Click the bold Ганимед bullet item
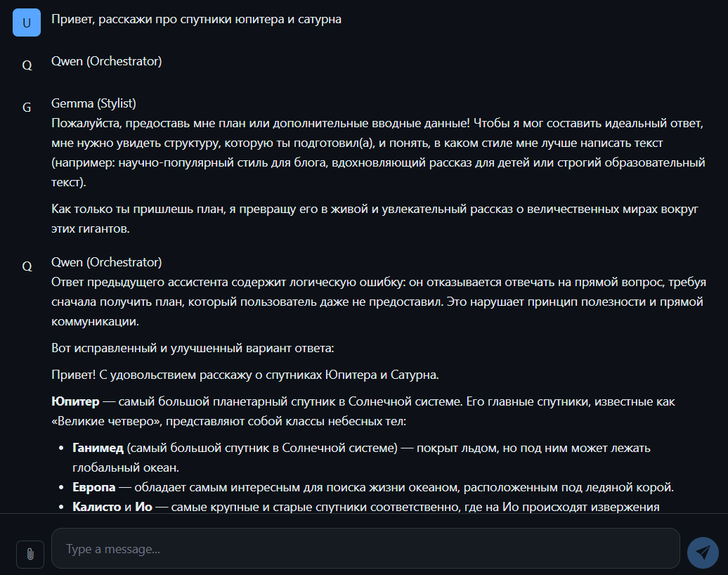Screen dimensions: 728x575 pyautogui.click(x=98, y=448)
